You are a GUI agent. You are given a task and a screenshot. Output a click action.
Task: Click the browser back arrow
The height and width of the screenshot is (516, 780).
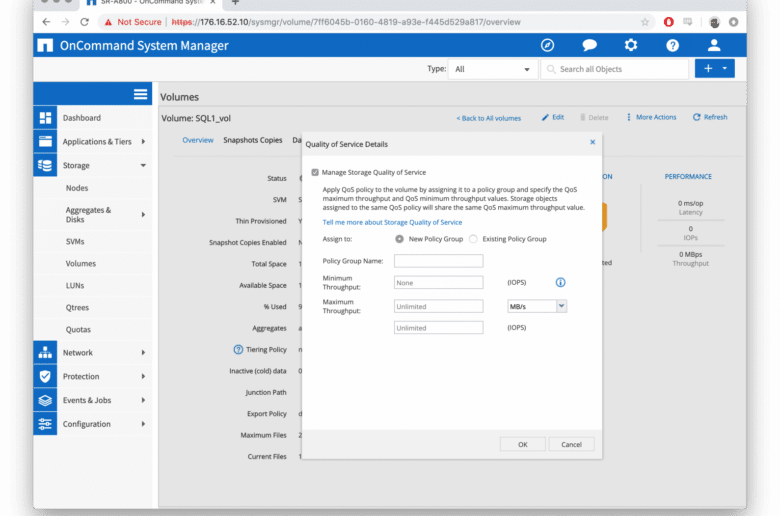46,22
